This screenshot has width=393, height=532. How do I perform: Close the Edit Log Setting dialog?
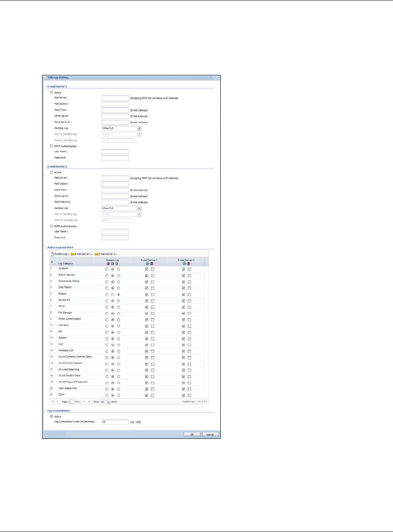(x=219, y=78)
